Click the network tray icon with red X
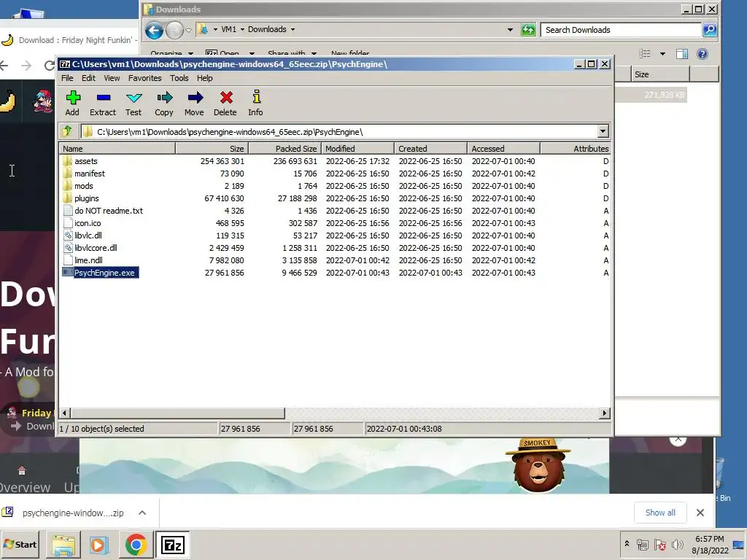Screen dimensions: 747x560 659,544
